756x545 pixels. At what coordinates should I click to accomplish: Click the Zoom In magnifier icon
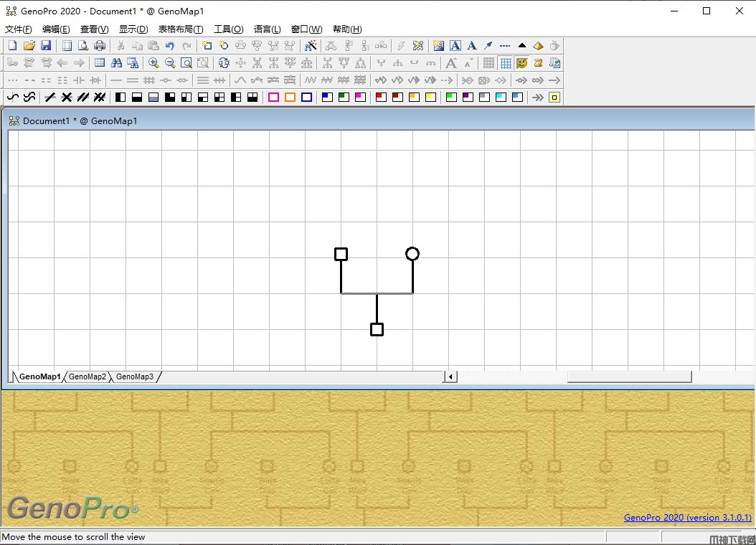(x=153, y=63)
